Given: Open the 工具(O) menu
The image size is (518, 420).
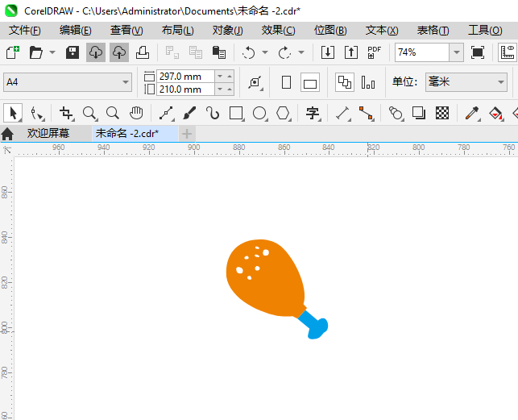Looking at the screenshot, I should click(485, 31).
